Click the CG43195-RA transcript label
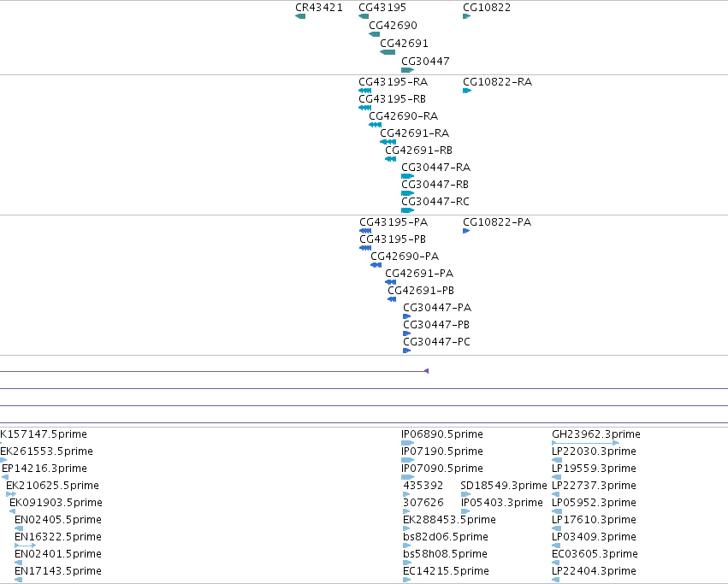Image resolution: width=728 pixels, height=584 pixels. (394, 82)
